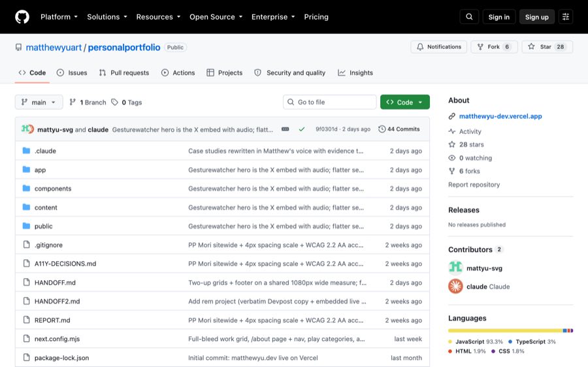Switch to the Issues tab
588x367 pixels.
72,72
